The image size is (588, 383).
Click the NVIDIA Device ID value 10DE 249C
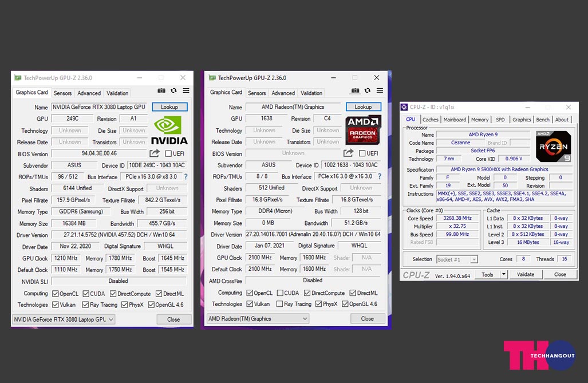[157, 165]
